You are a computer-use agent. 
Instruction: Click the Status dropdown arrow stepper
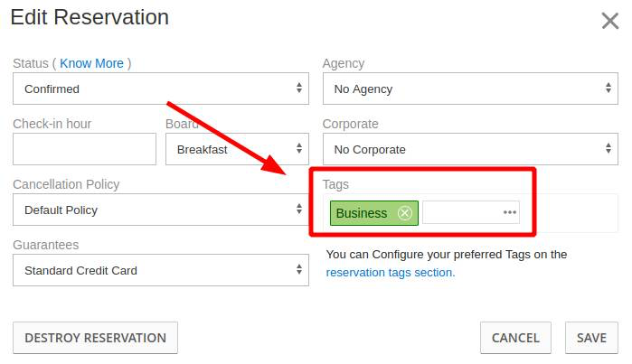(299, 88)
